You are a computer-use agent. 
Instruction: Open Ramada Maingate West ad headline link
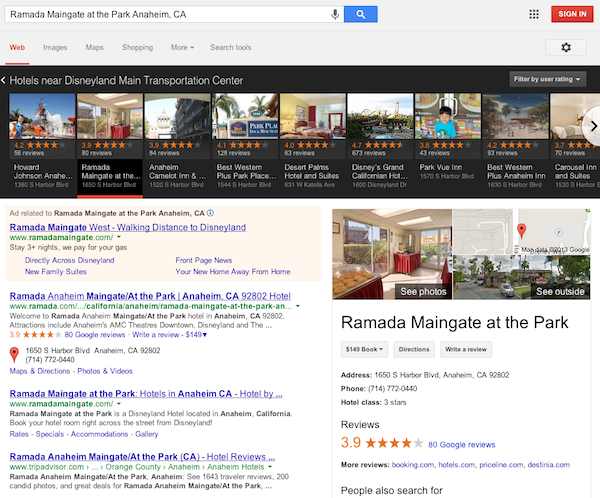128,227
